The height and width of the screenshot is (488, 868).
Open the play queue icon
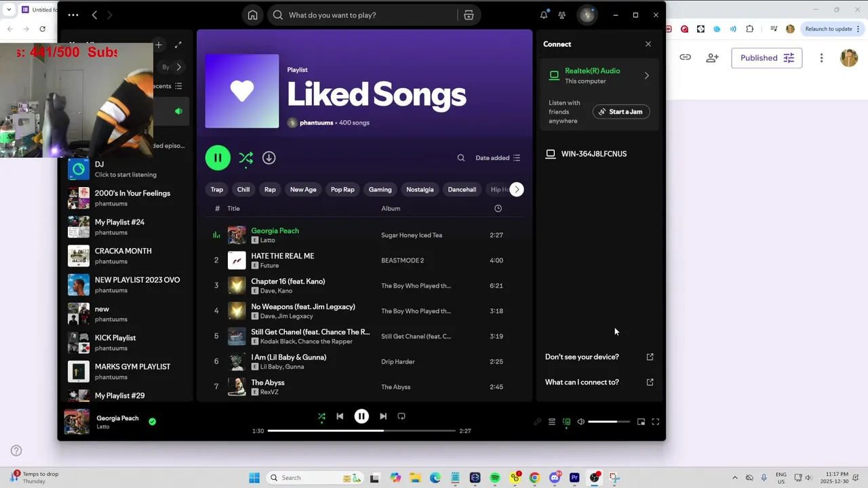coord(552,422)
